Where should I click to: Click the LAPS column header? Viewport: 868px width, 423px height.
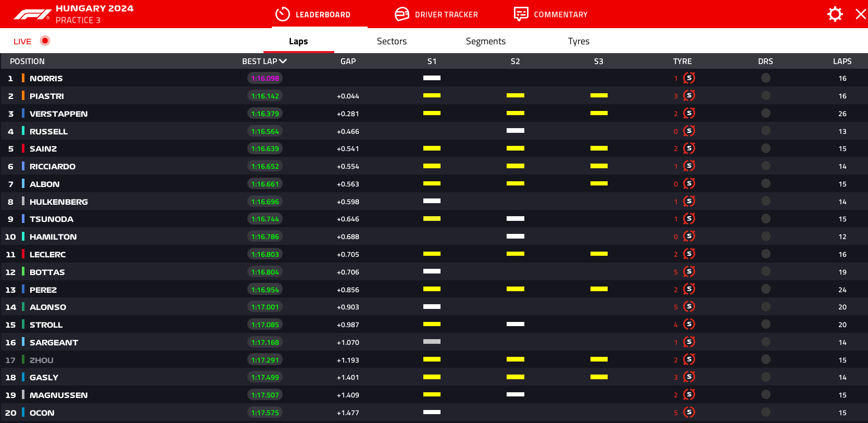point(842,61)
